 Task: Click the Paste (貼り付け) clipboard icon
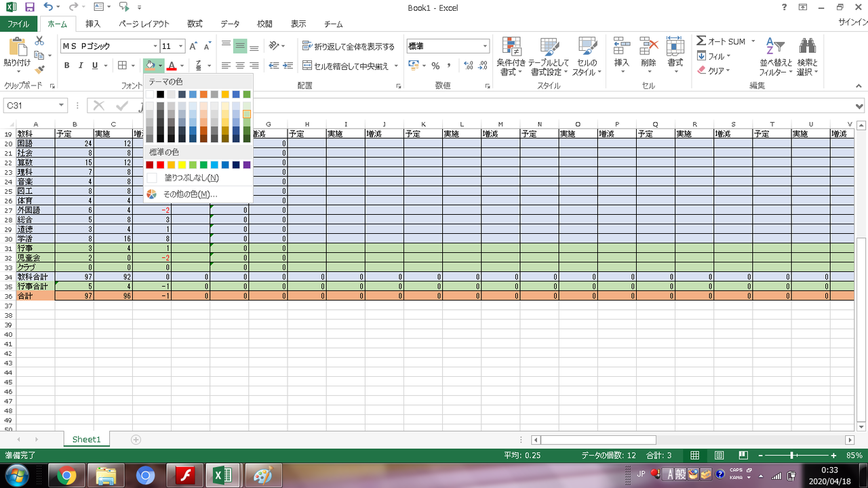[17, 46]
